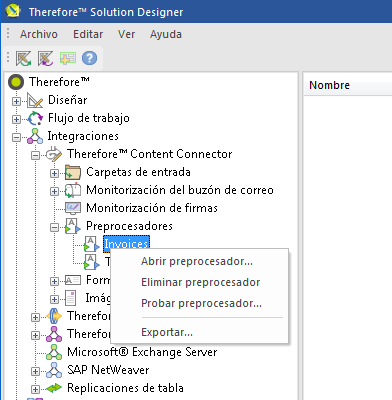Open the Editar menu
392x400 pixels.
88,34
